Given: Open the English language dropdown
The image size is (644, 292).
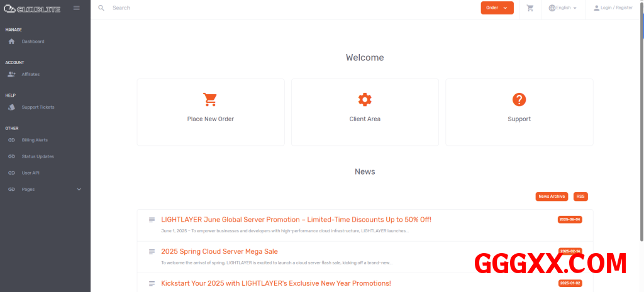Looking at the screenshot, I should [x=562, y=8].
